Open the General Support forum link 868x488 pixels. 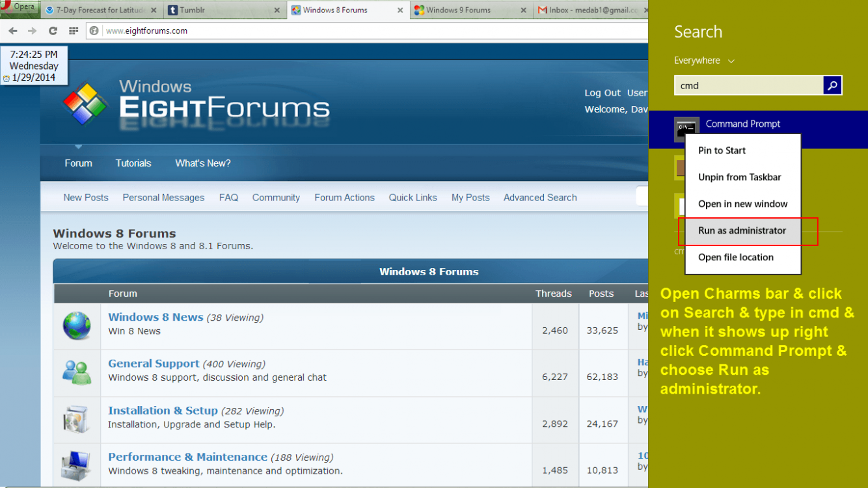(x=154, y=364)
